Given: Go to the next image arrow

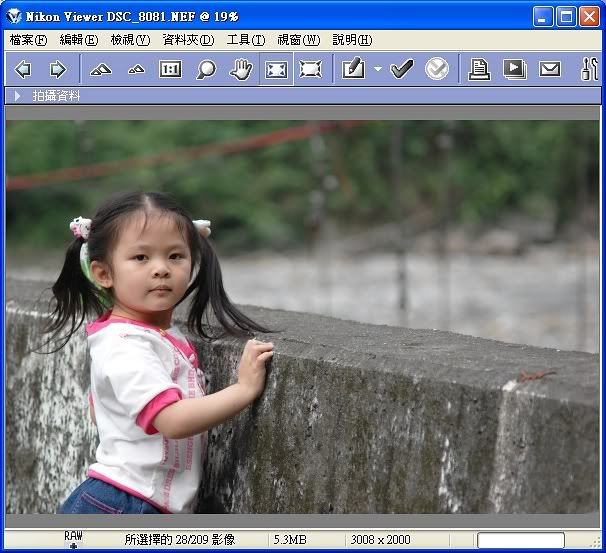Looking at the screenshot, I should [58, 70].
